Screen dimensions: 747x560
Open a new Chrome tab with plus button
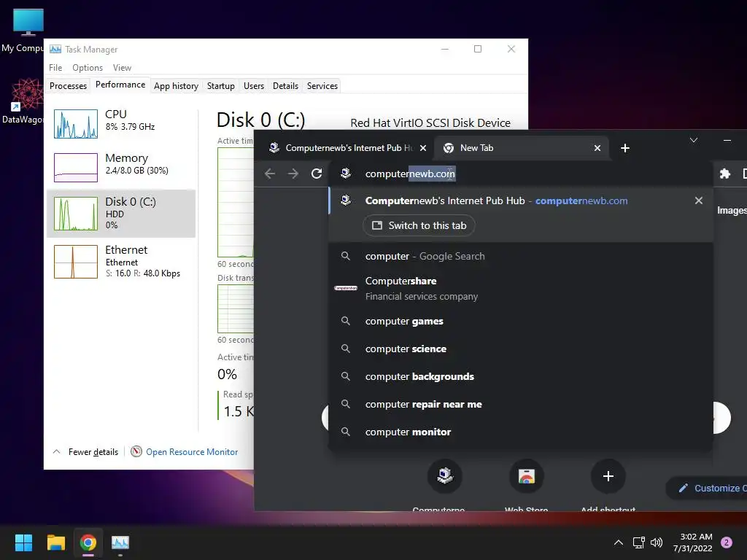point(625,148)
